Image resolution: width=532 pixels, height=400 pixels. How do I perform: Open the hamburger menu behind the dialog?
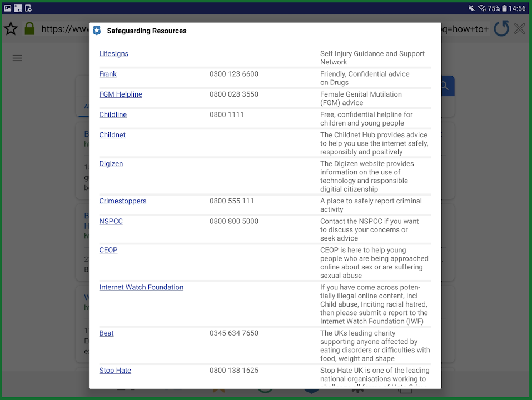coord(17,58)
